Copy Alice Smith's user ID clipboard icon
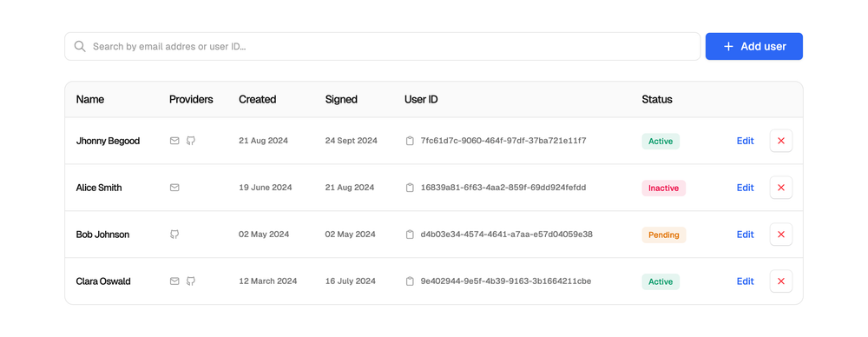 (410, 188)
